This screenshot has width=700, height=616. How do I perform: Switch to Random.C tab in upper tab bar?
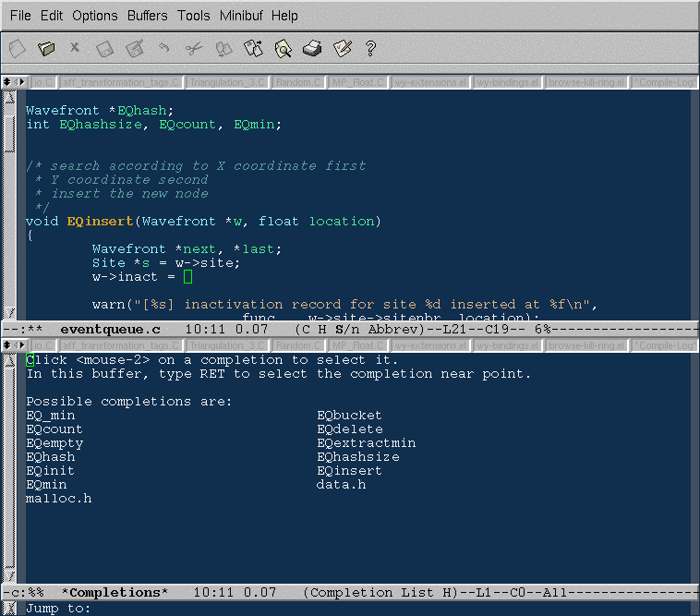(298, 82)
